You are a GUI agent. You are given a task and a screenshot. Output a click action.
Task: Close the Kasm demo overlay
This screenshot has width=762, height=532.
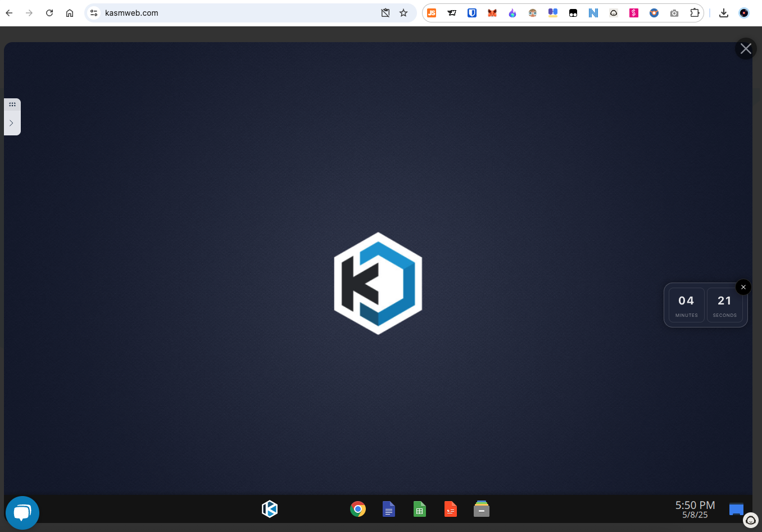tap(746, 49)
